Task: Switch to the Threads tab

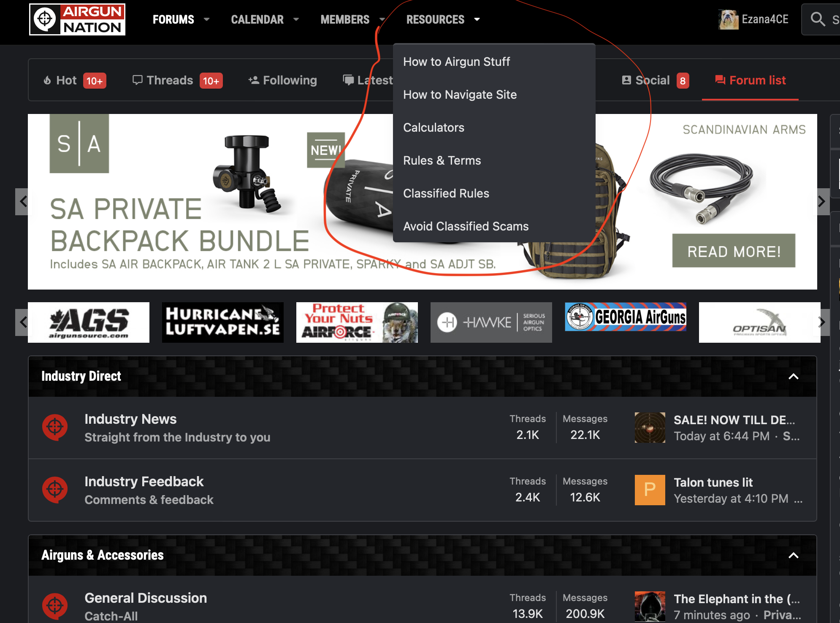Action: pos(177,80)
